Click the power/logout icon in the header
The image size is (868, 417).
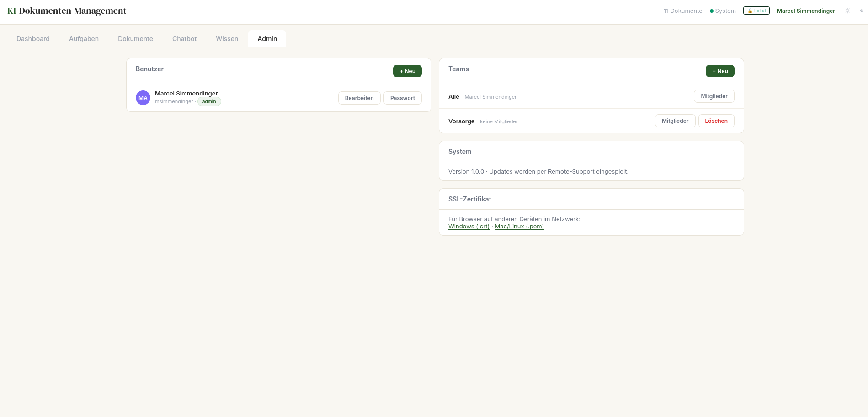point(861,11)
